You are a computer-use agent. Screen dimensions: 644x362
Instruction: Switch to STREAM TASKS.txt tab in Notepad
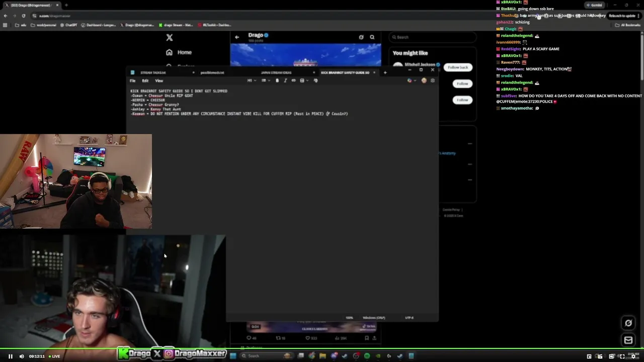click(x=153, y=72)
